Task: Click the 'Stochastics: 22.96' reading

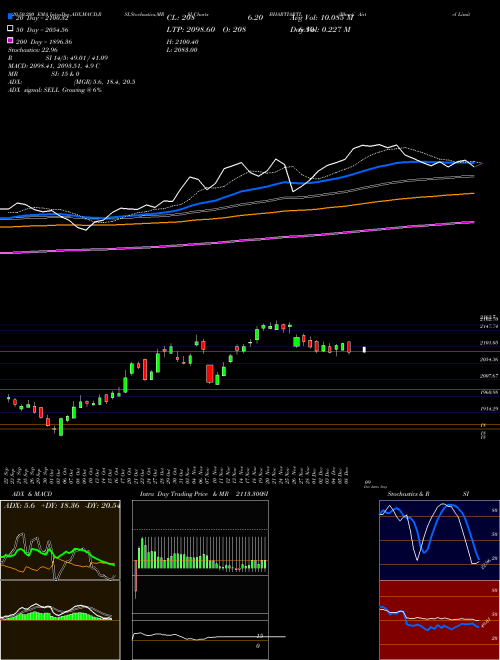Action: click(33, 50)
